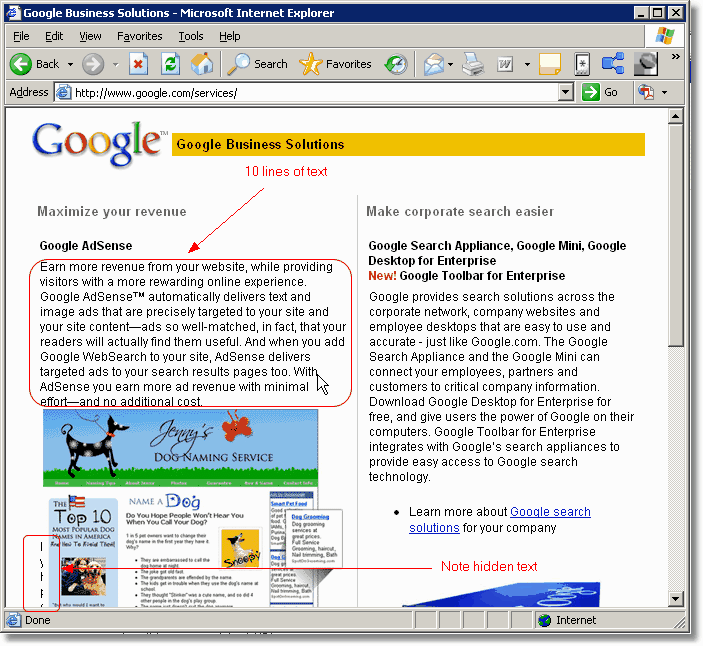Open Links toolbar icon dropdown arrow

[664, 93]
